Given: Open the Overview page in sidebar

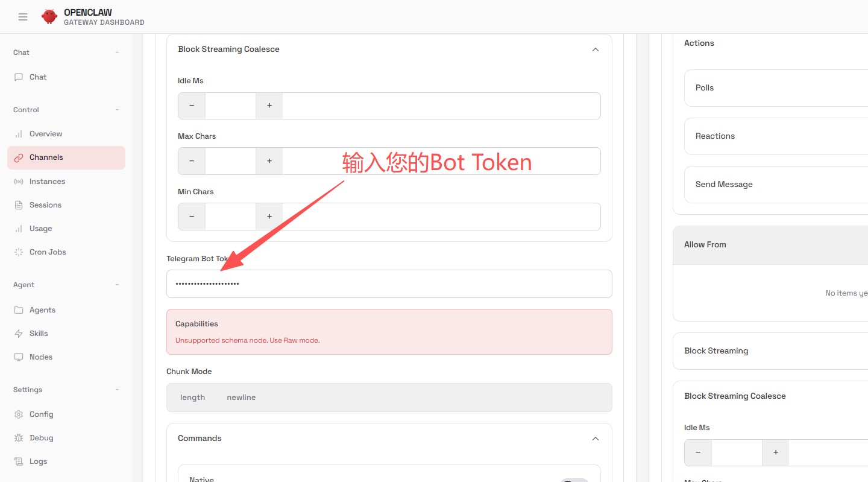Looking at the screenshot, I should pyautogui.click(x=46, y=134).
